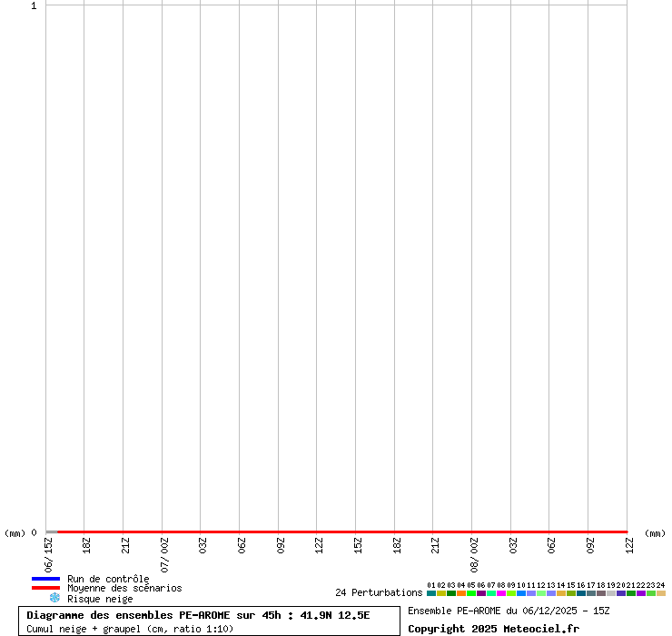This screenshot has width=672, height=636.
Task: Select perturbation 04 orange swatch
Action: [461, 593]
